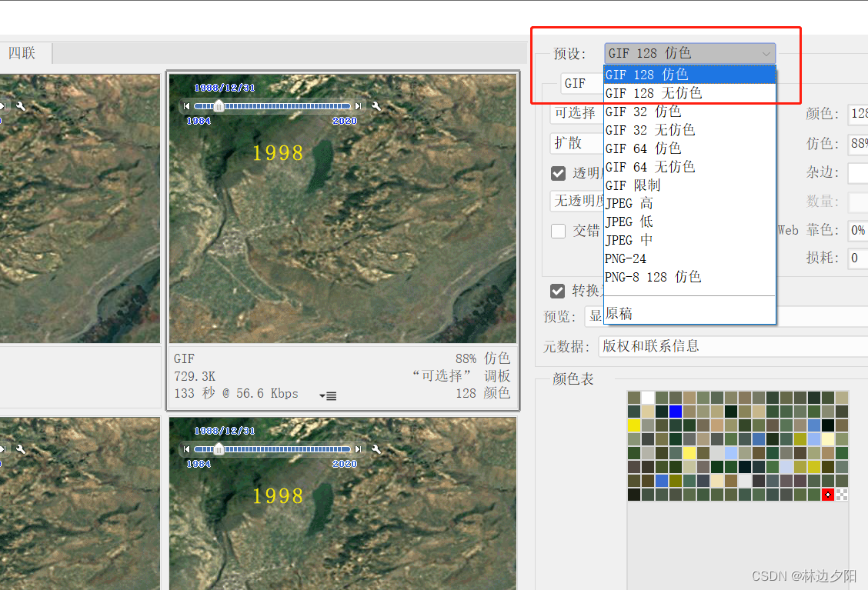Pick the JPEG 高 preset

689,203
